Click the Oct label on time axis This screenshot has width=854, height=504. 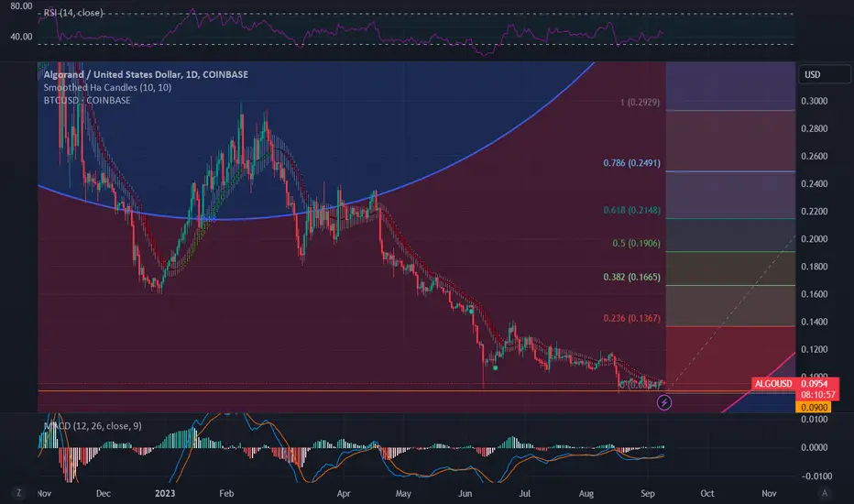(x=707, y=493)
